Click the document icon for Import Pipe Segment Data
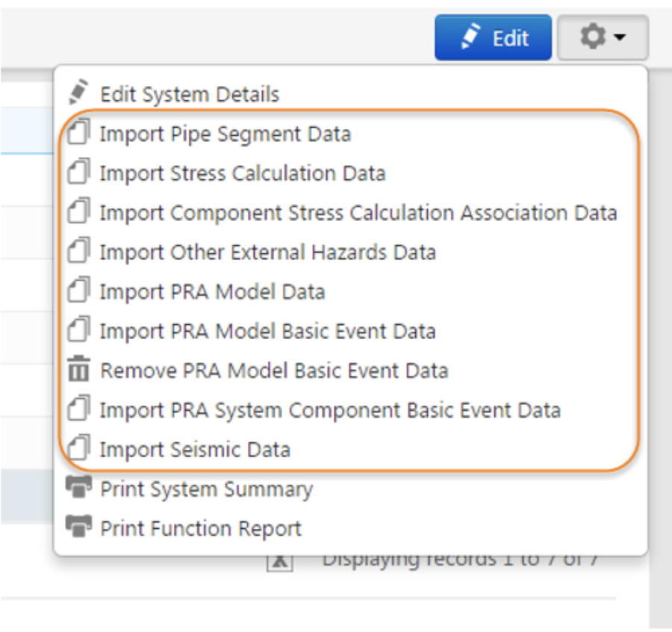Image resolution: width=672 pixels, height=632 pixels. [x=78, y=133]
